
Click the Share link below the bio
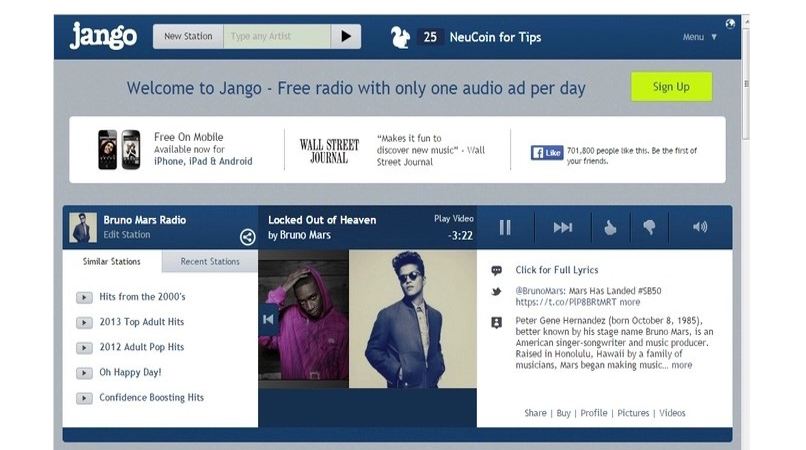[535, 413]
